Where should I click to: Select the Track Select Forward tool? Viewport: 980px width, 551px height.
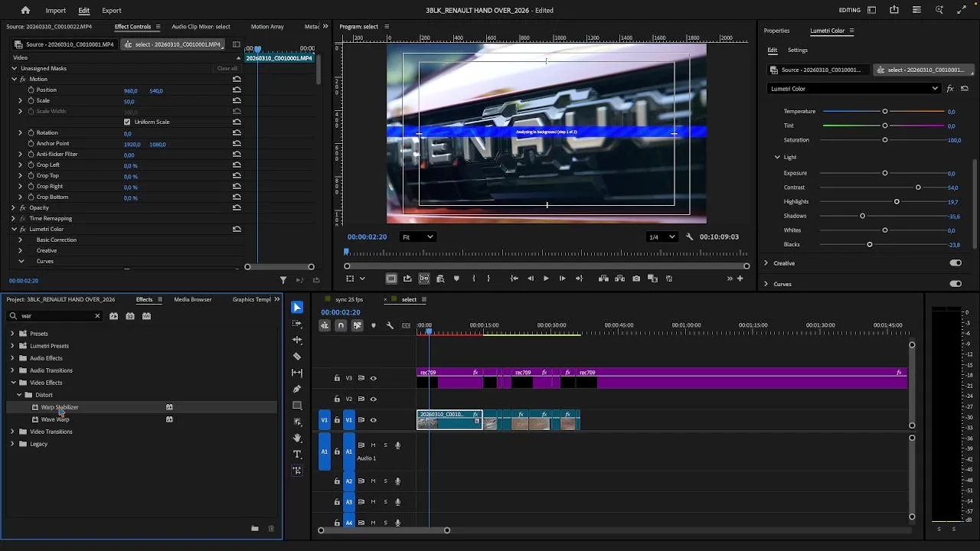coord(297,324)
